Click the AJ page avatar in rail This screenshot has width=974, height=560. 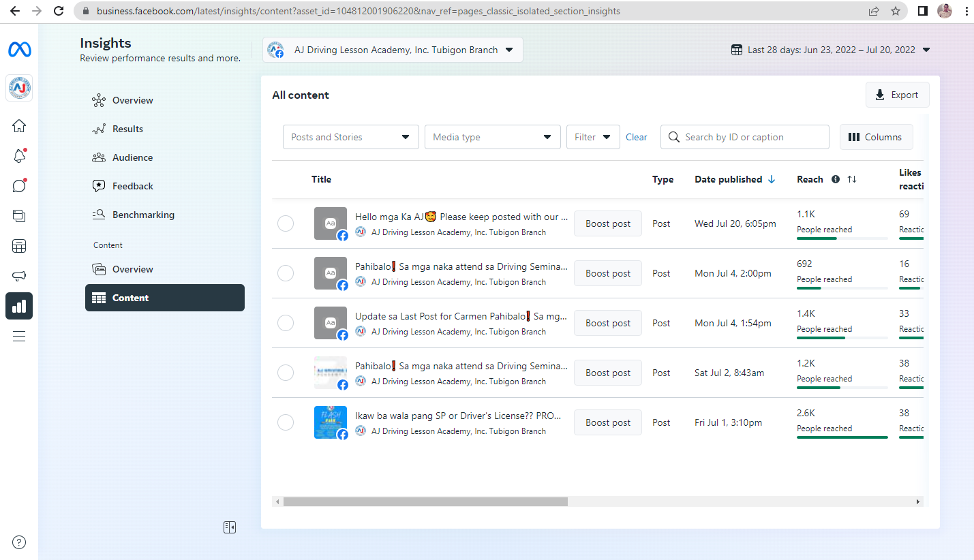tap(19, 88)
